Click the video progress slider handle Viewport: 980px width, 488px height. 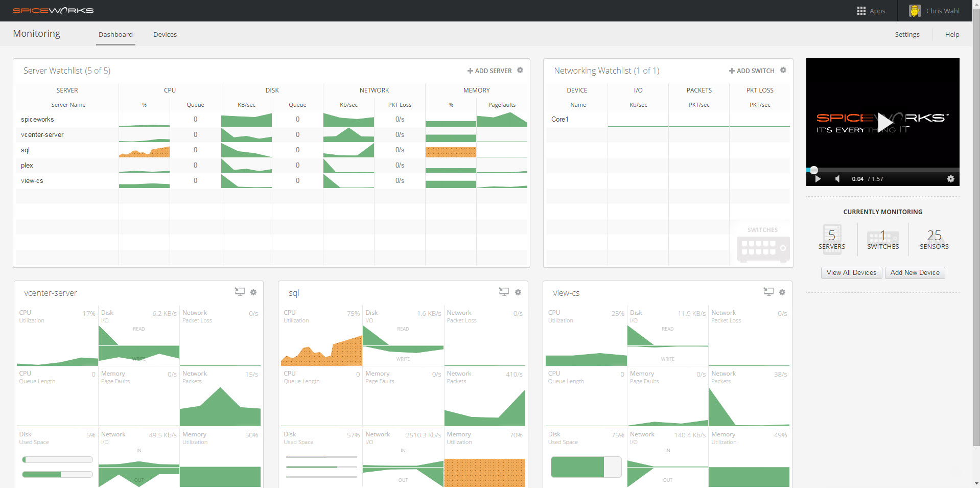coord(814,170)
